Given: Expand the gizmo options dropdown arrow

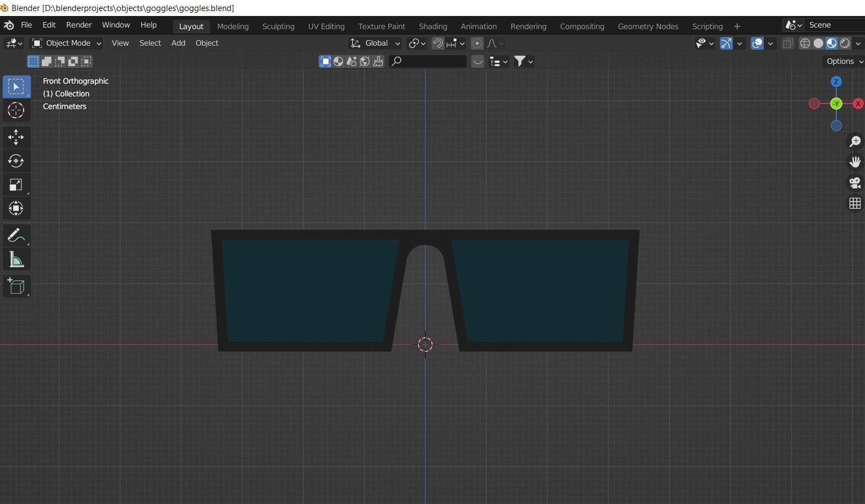Looking at the screenshot, I should (x=740, y=43).
